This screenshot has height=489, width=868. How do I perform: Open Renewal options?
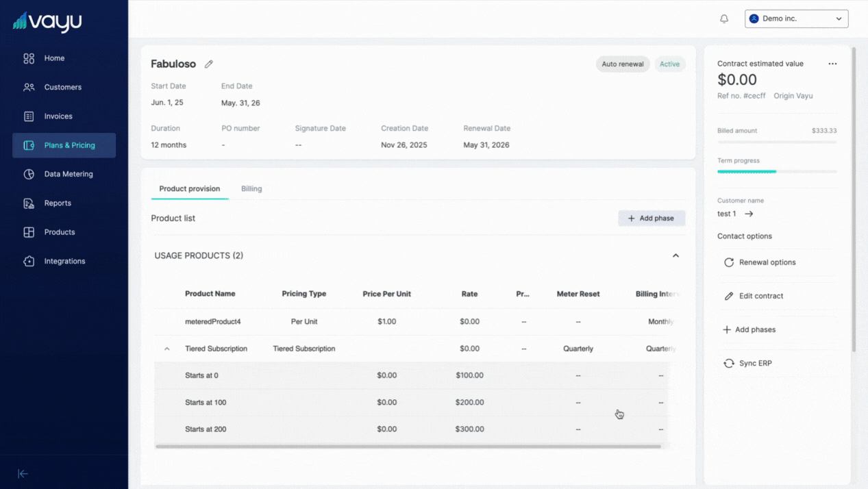pyautogui.click(x=767, y=262)
